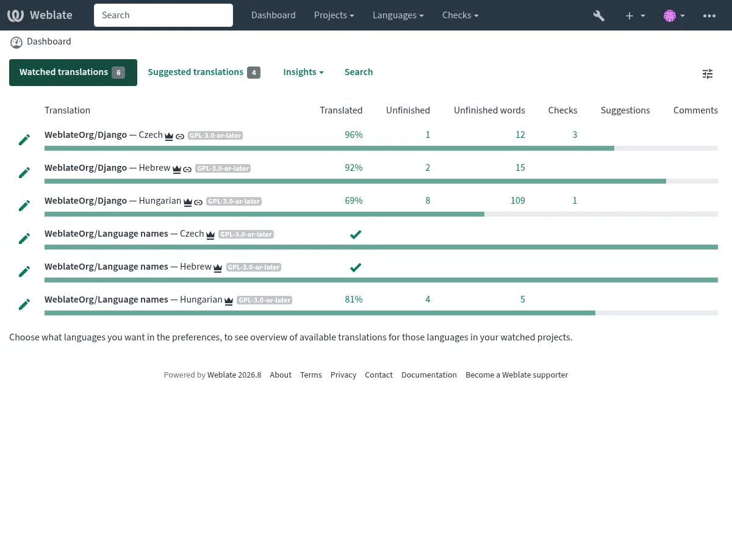Click the Django Hungarian progress bar

click(x=381, y=214)
